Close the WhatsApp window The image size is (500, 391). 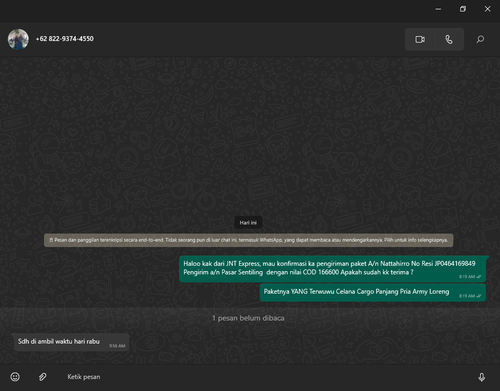coord(487,9)
